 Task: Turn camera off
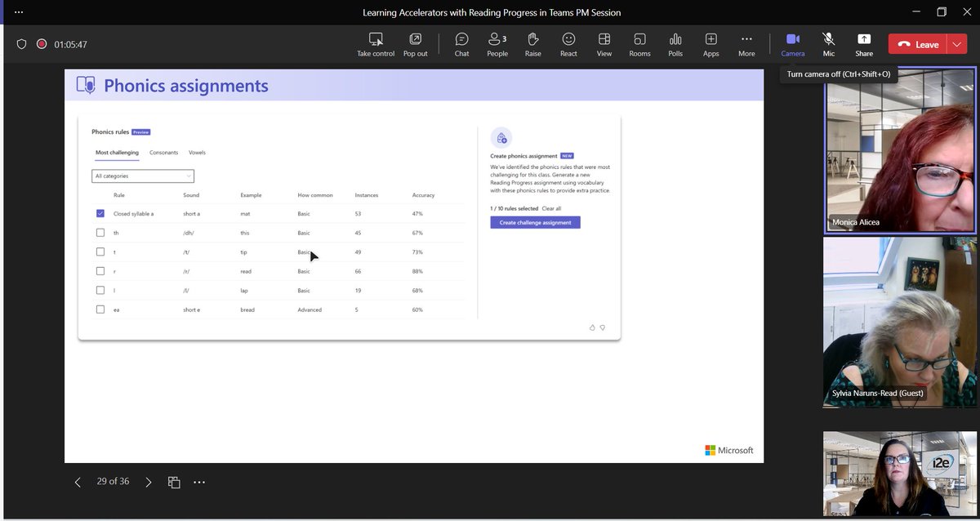[x=792, y=44]
